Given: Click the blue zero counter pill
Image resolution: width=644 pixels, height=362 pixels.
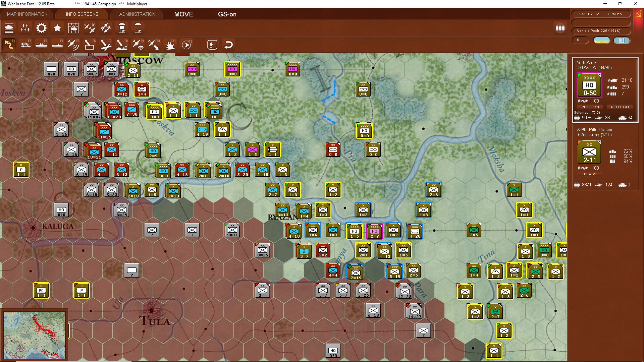Looking at the screenshot, I should (x=622, y=40).
